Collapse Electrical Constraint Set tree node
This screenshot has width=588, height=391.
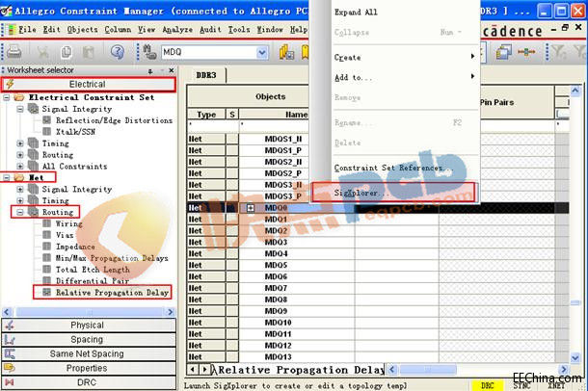(7, 97)
